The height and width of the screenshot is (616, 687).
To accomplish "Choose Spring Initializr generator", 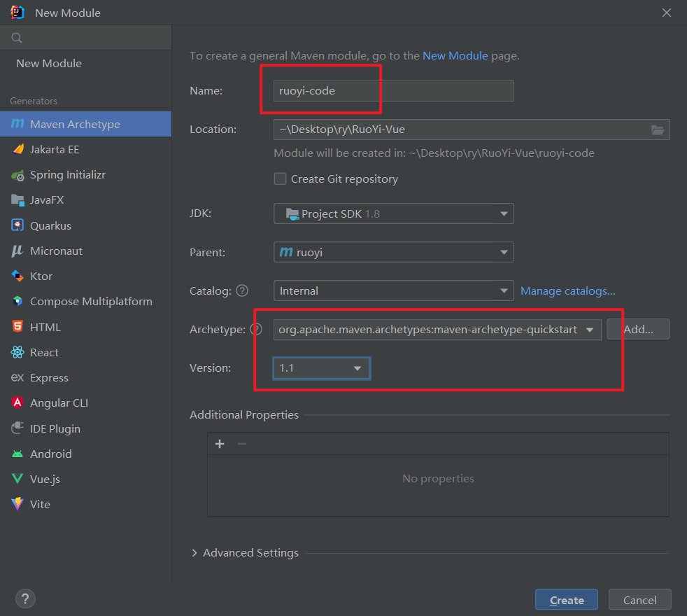I will point(85,175).
